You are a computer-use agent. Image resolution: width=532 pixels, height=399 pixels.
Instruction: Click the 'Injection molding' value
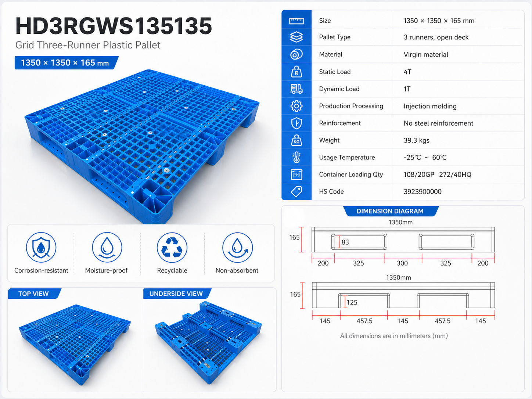[x=430, y=106]
